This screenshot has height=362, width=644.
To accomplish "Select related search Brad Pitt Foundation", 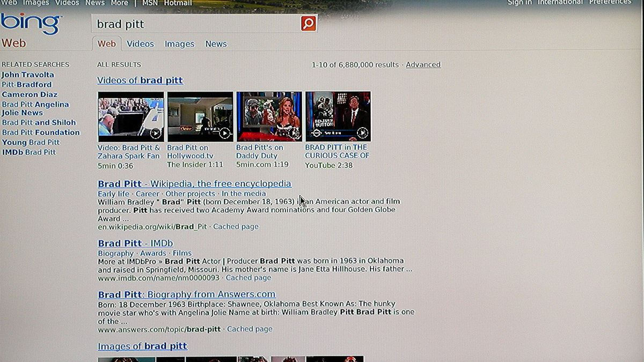I will pos(41,132).
